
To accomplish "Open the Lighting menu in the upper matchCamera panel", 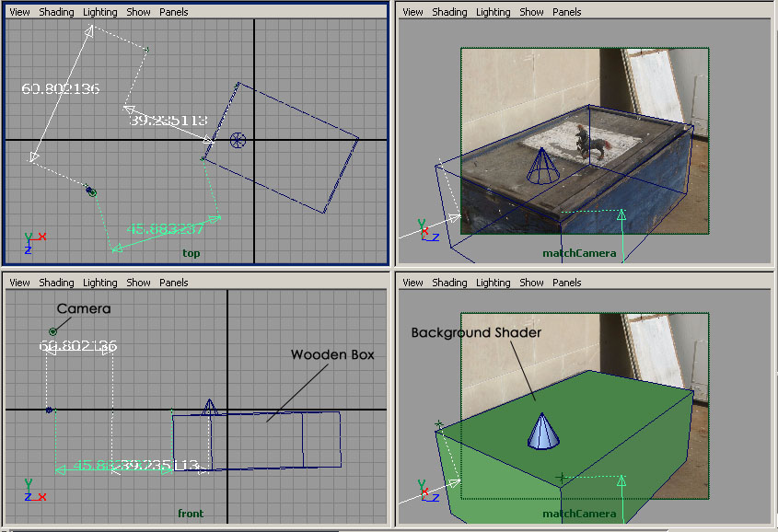I will pos(493,12).
